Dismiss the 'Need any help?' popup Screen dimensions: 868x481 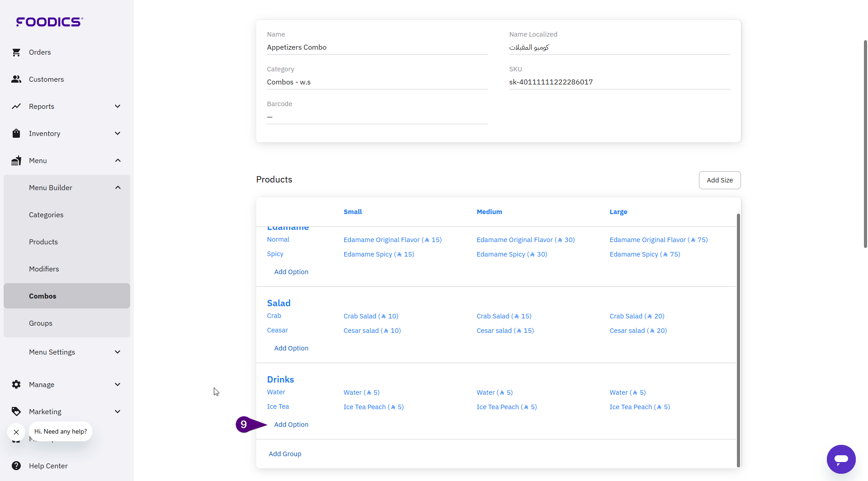click(x=16, y=432)
